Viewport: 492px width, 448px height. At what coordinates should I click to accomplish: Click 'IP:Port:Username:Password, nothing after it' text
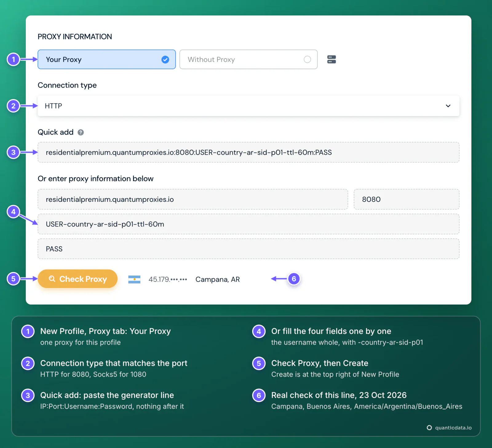pyautogui.click(x=112, y=406)
